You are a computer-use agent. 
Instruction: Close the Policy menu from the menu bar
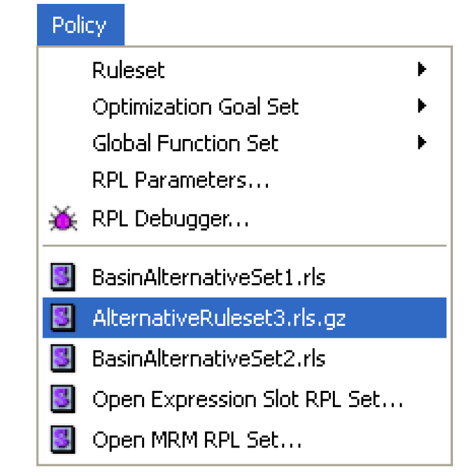pyautogui.click(x=80, y=25)
